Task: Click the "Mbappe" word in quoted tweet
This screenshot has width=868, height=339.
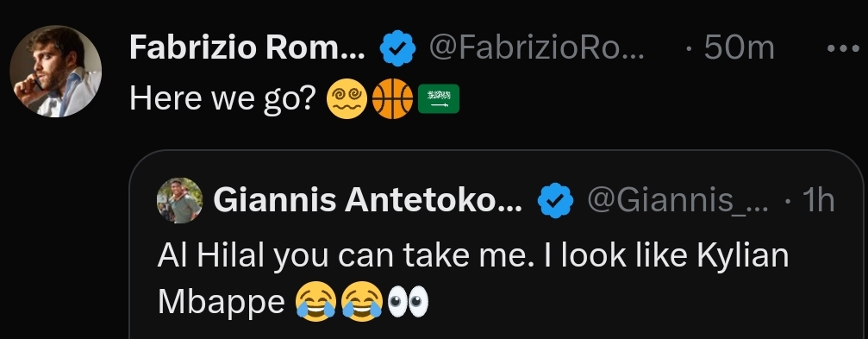Action: pos(221,303)
